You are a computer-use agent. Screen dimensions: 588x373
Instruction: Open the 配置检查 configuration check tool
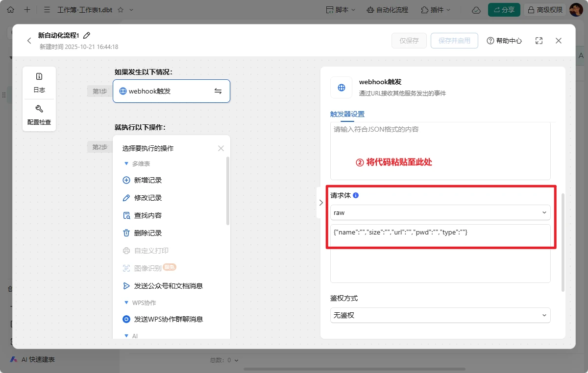39,115
